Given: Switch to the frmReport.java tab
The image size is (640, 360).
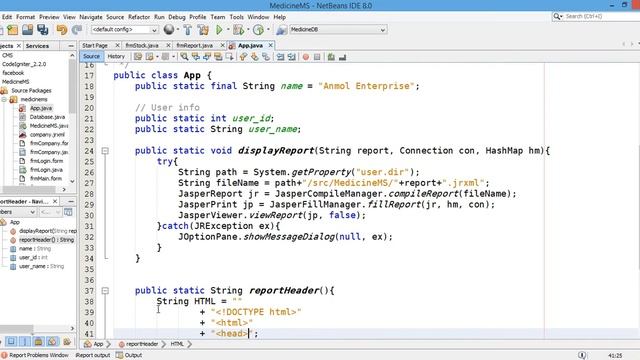Looking at the screenshot, I should (x=195, y=45).
